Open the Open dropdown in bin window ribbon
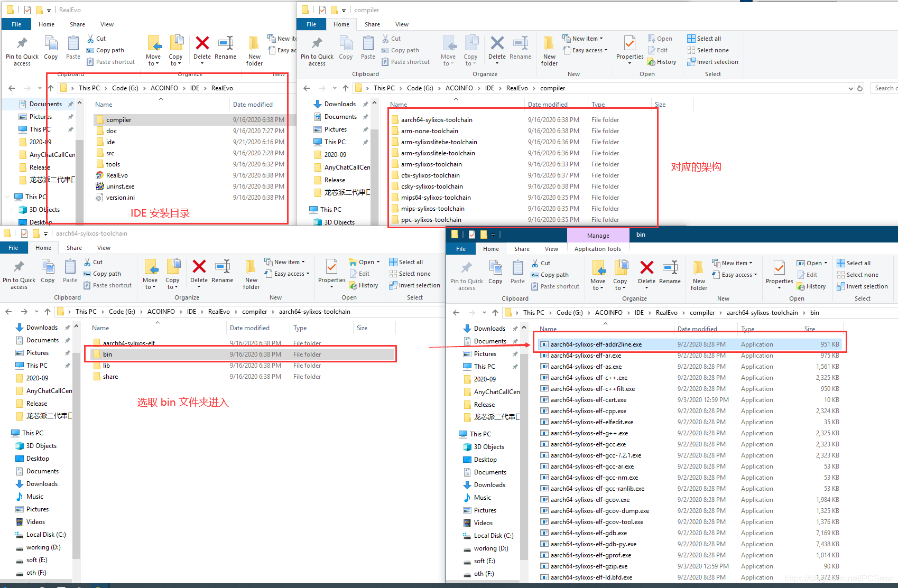This screenshot has width=898, height=588. pyautogui.click(x=812, y=263)
